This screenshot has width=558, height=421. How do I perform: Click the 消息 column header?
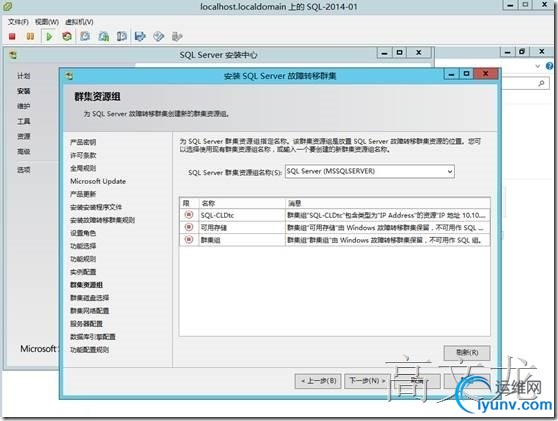(388, 203)
